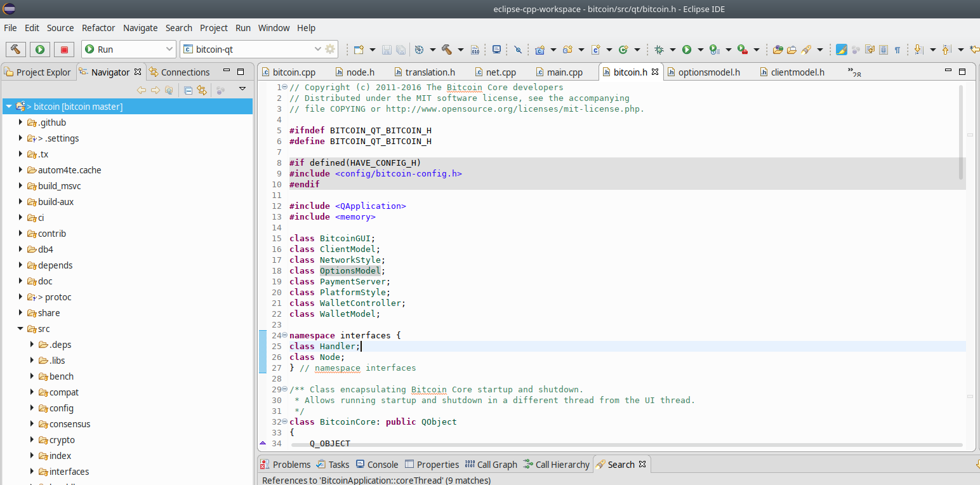Fold the BitcoinCore class at line 32
This screenshot has width=980, height=485.
pyautogui.click(x=284, y=422)
